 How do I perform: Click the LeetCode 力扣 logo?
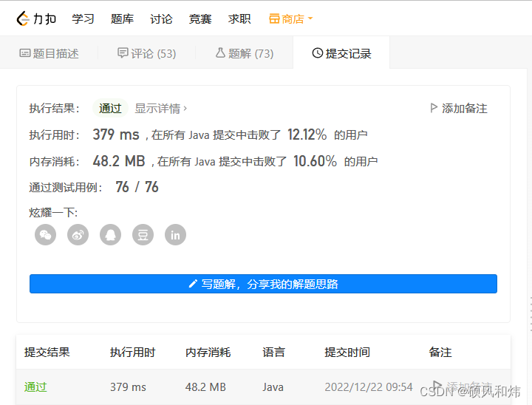click(x=36, y=18)
